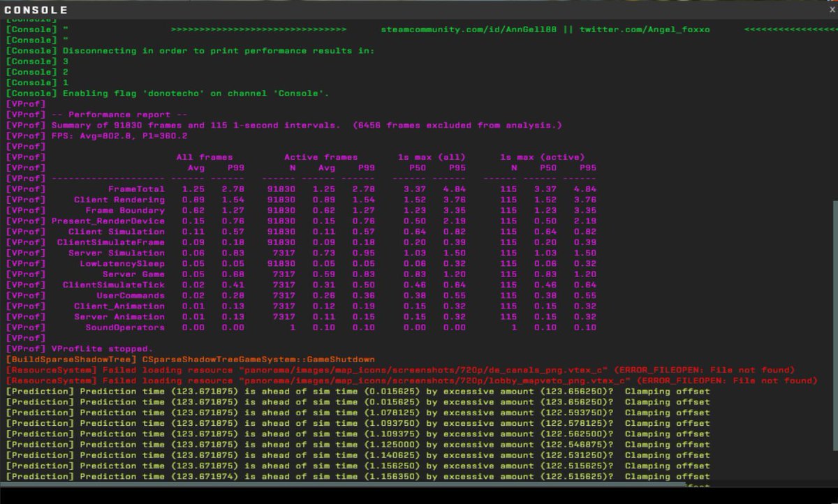This screenshot has height=504, width=838.
Task: Click the Present_RenderDevice row label
Action: 108,221
